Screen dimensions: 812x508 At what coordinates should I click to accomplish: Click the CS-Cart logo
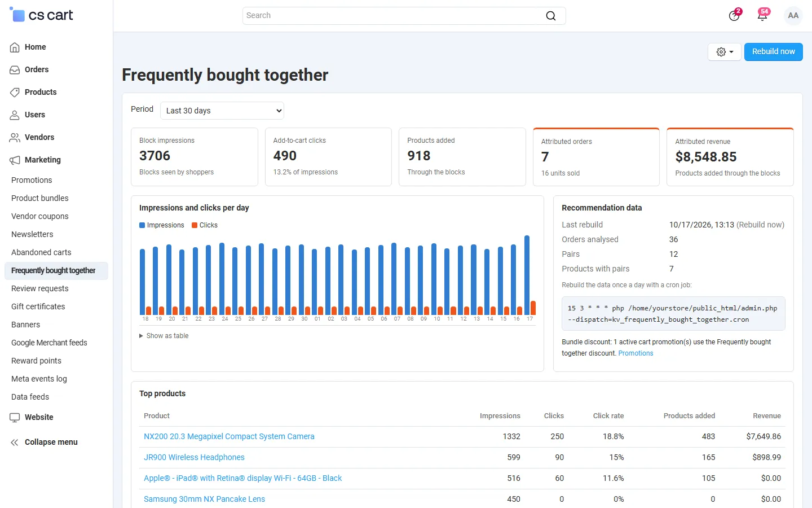(x=41, y=15)
